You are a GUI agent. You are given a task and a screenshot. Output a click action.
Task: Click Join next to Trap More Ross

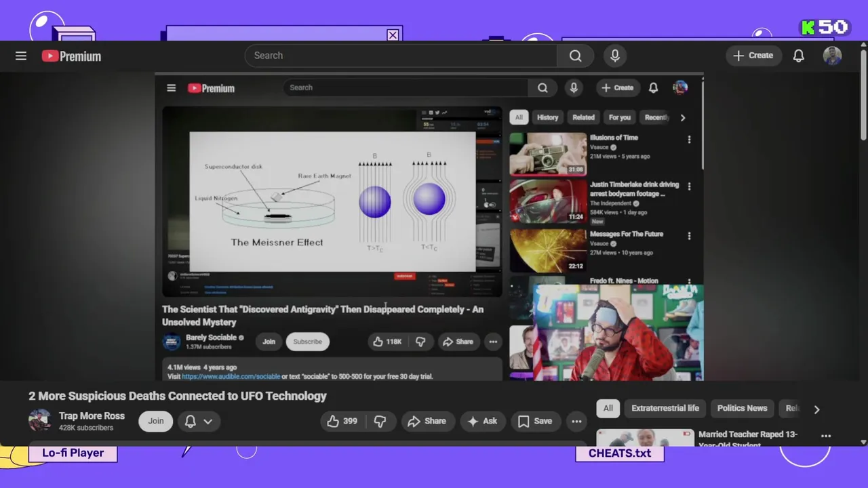156,421
